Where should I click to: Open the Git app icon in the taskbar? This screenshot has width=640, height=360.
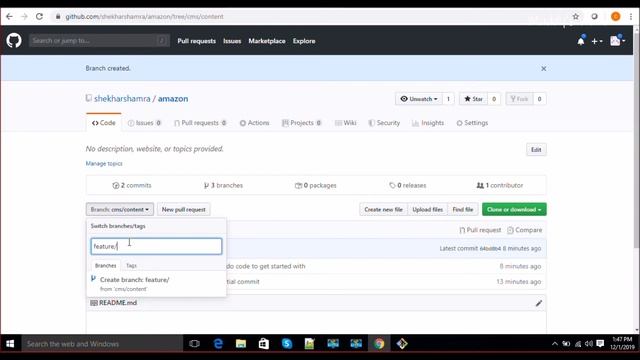pyautogui.click(x=402, y=344)
